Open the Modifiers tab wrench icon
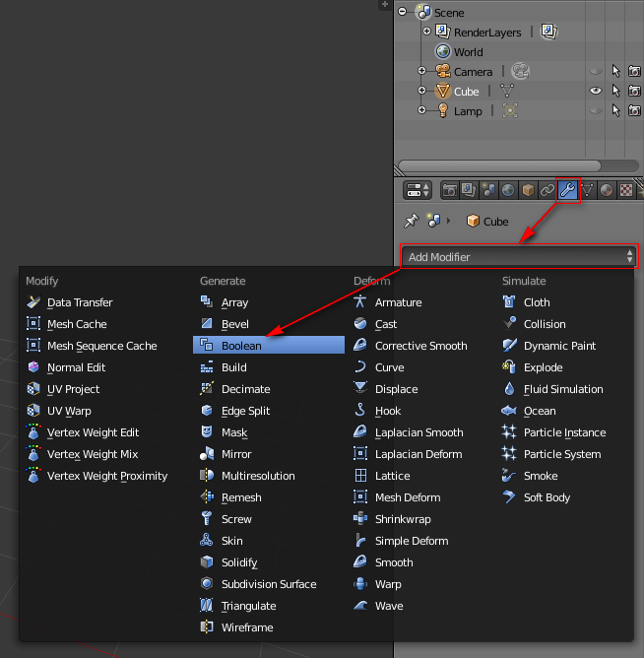This screenshot has height=658, width=644. pyautogui.click(x=567, y=190)
